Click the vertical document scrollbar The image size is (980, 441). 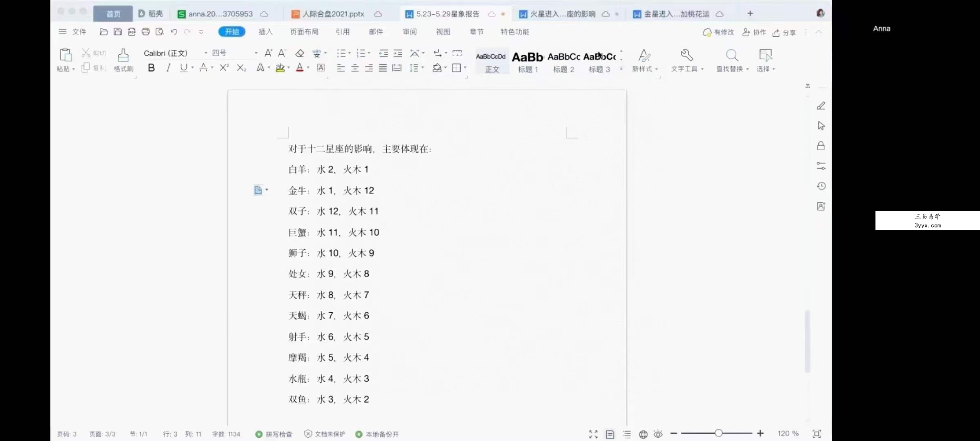click(x=807, y=341)
